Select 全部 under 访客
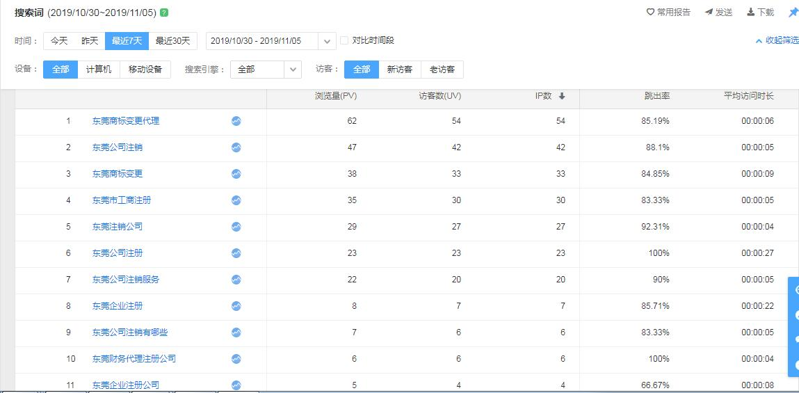The width and height of the screenshot is (799, 393). tap(362, 70)
